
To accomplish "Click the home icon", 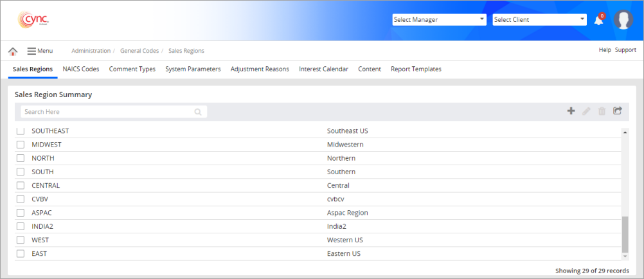I will 13,51.
